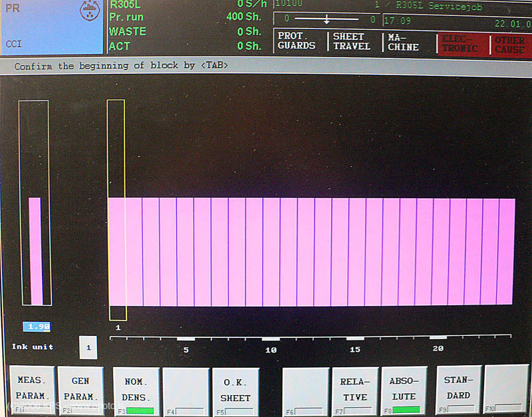Click the overall density bar above 1.90
The height and width of the screenshot is (417, 532).
click(35, 203)
